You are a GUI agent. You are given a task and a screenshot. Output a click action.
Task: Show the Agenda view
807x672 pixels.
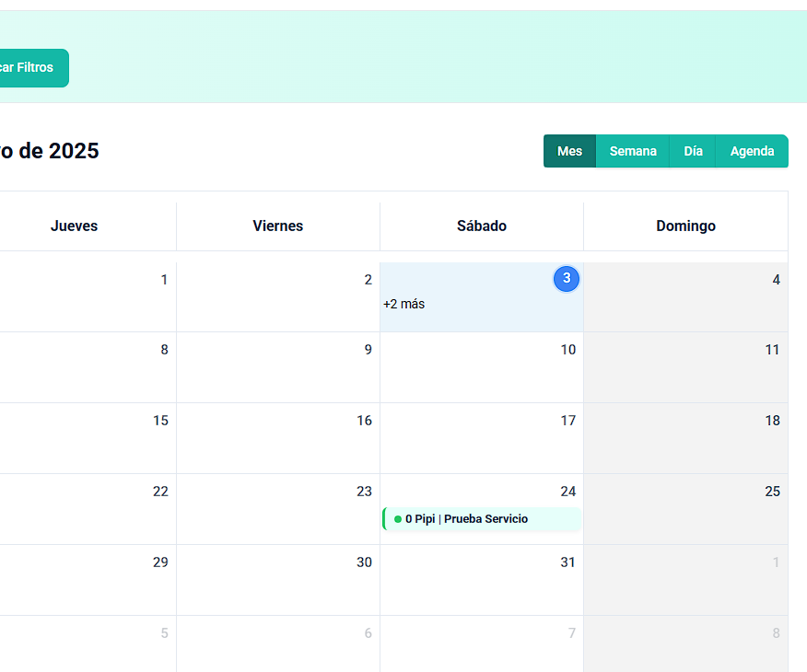(x=752, y=151)
